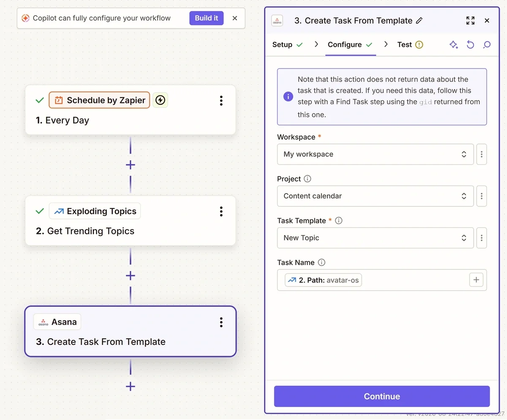Click the undo/refresh arrow icon

tap(470, 45)
